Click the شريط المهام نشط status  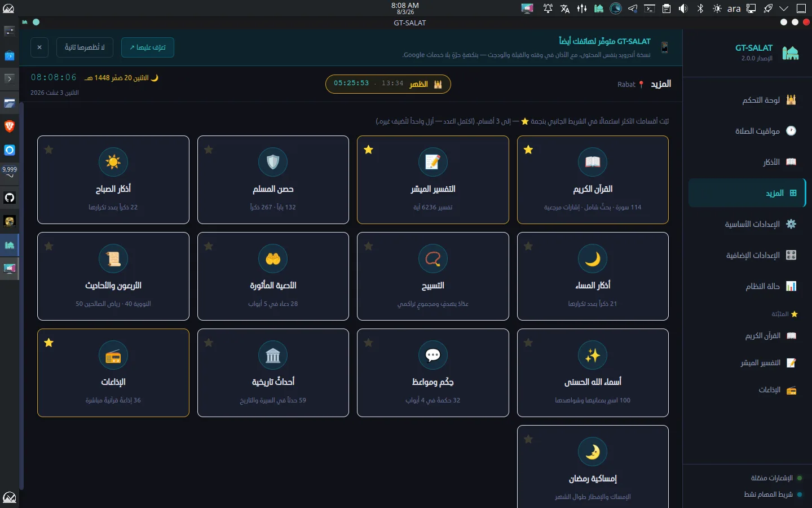coord(773,494)
